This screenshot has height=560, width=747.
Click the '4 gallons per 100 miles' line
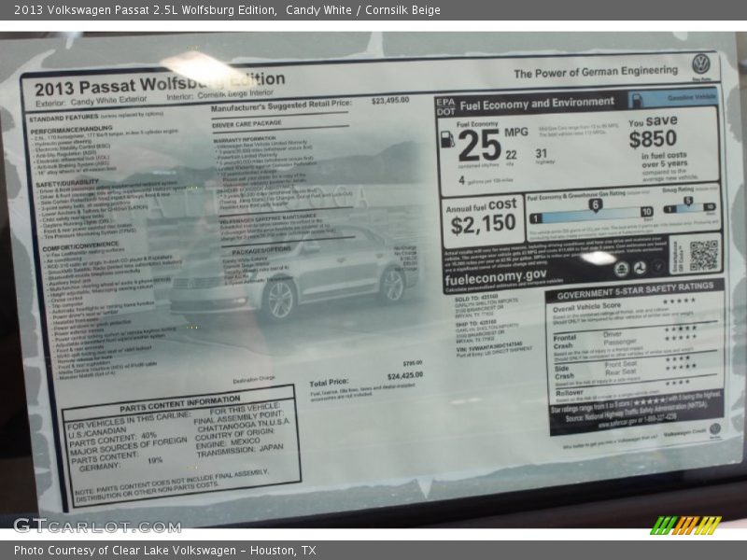coord(486,180)
